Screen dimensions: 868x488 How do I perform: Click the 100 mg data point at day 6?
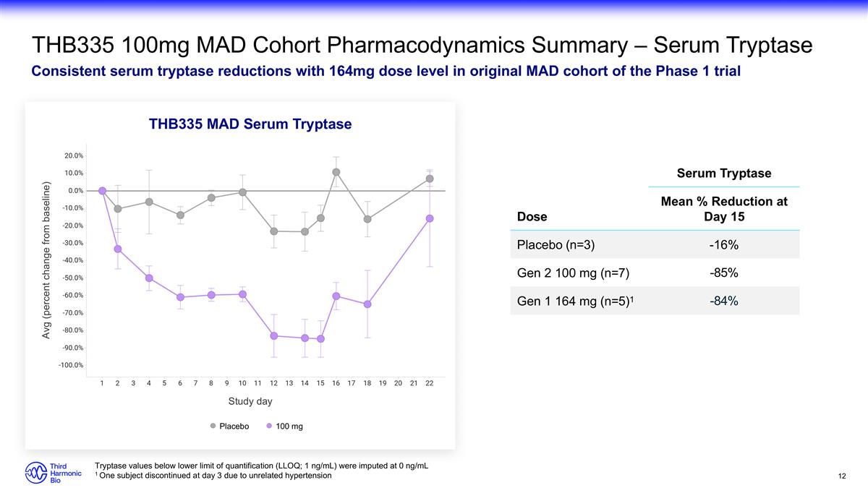tap(180, 297)
